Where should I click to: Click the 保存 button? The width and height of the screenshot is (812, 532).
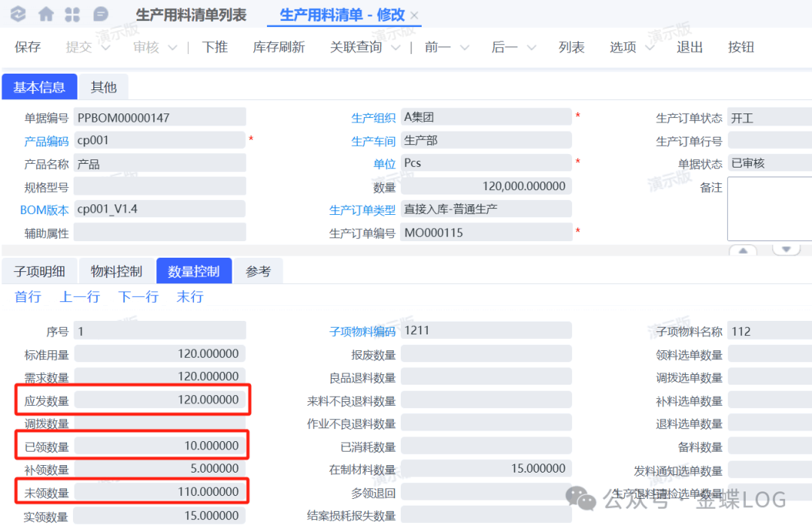click(28, 47)
